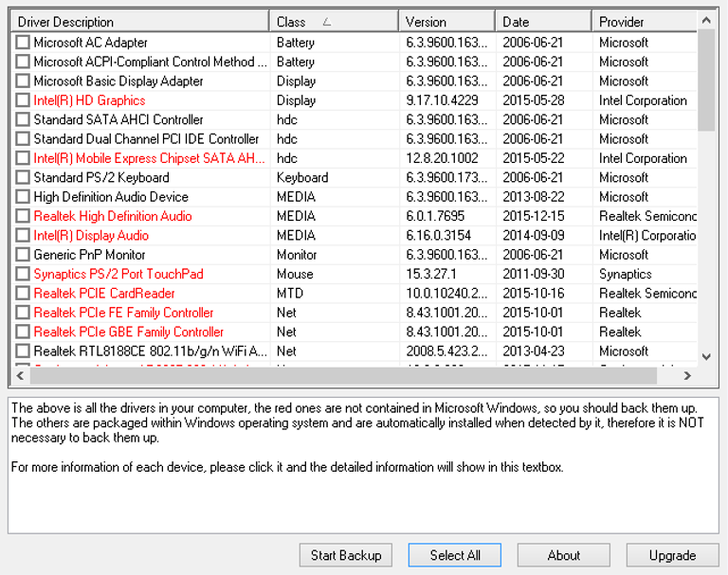The image size is (728, 575).
Task: Click version 6.16.0.3154 cell
Action: [438, 235]
